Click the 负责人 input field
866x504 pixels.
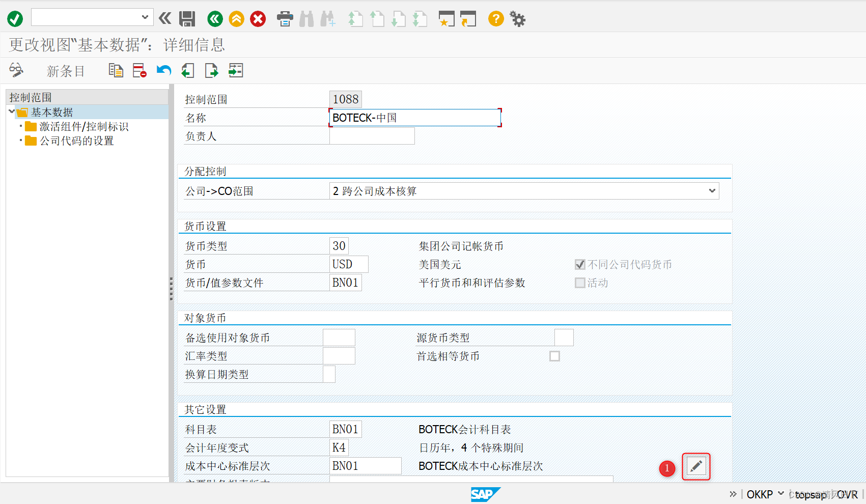coord(372,136)
